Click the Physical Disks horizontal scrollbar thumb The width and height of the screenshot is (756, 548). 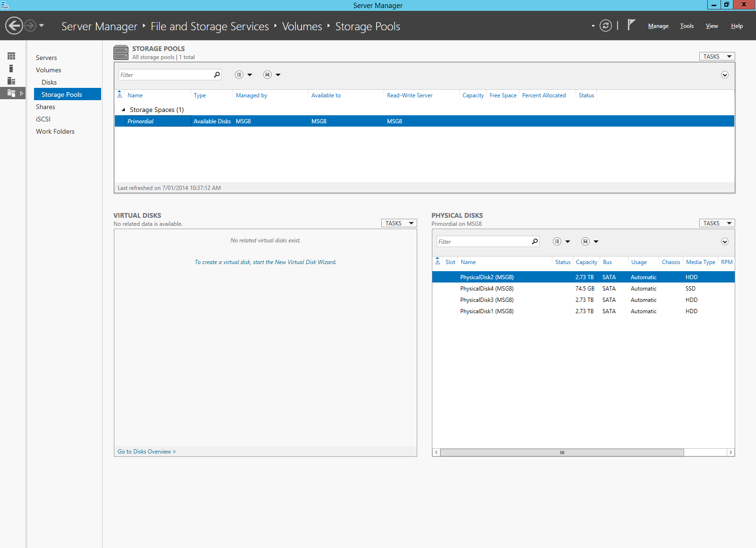point(562,453)
